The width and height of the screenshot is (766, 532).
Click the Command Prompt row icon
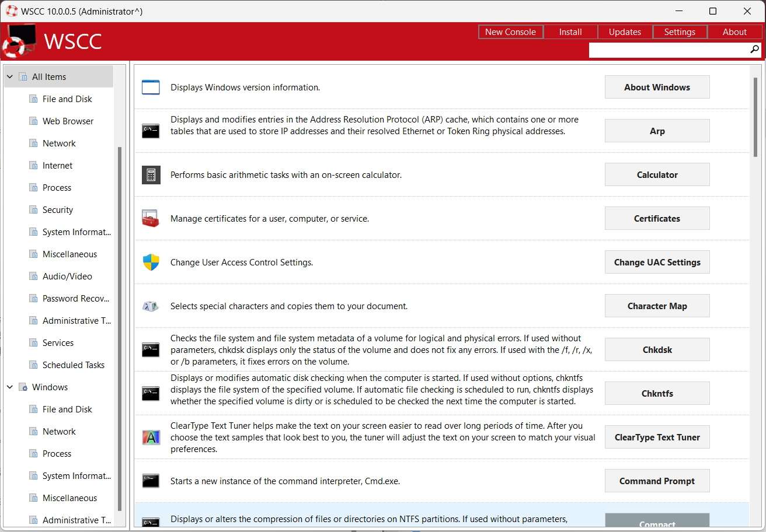tap(151, 481)
